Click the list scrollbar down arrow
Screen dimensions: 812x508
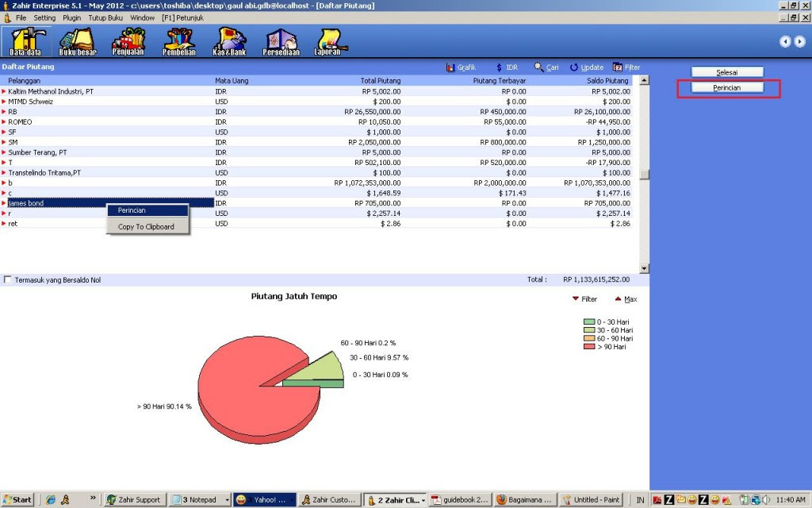(x=644, y=268)
